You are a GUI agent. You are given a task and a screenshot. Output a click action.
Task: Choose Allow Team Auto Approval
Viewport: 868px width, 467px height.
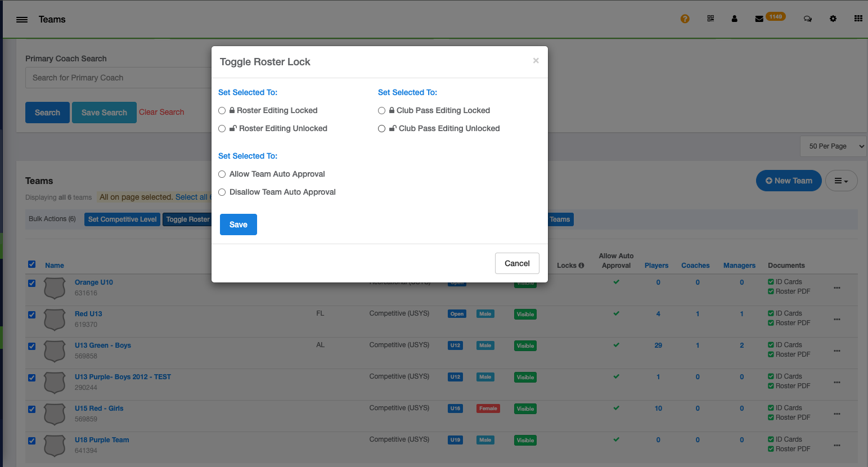click(x=222, y=174)
